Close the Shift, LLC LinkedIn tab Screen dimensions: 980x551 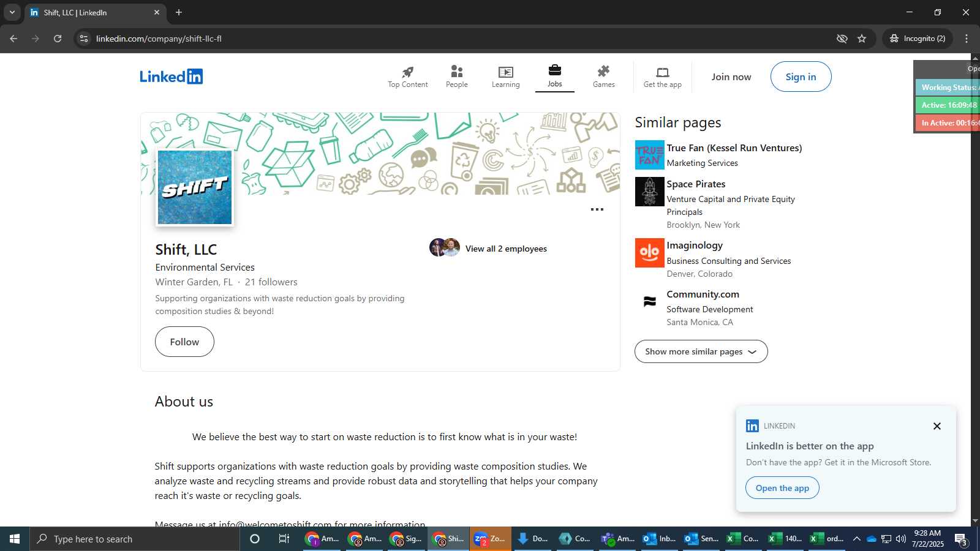tap(157, 12)
